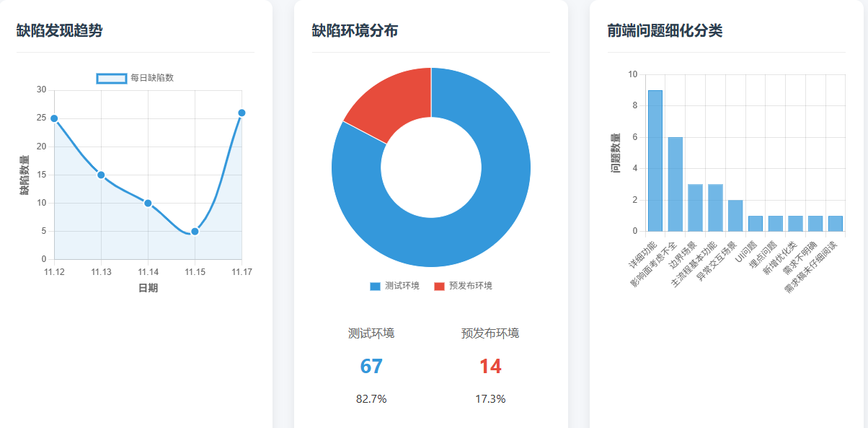Toggle the 预发布环境 legend entry

click(464, 286)
